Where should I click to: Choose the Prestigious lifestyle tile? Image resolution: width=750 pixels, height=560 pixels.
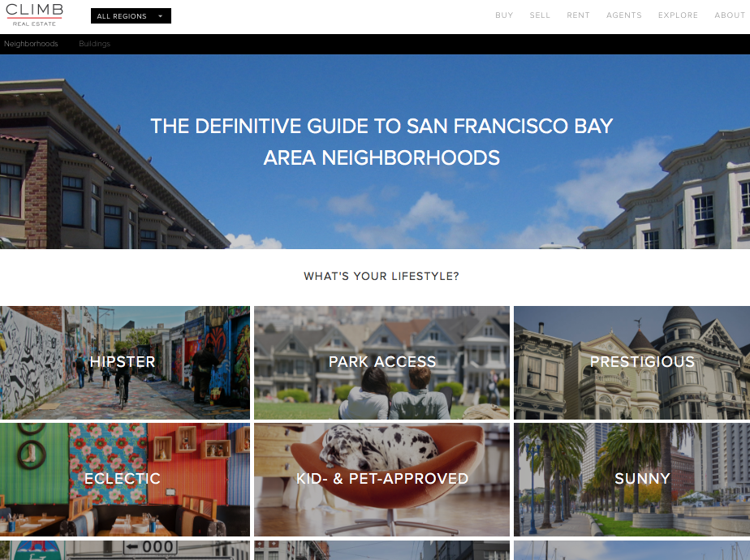click(x=631, y=363)
